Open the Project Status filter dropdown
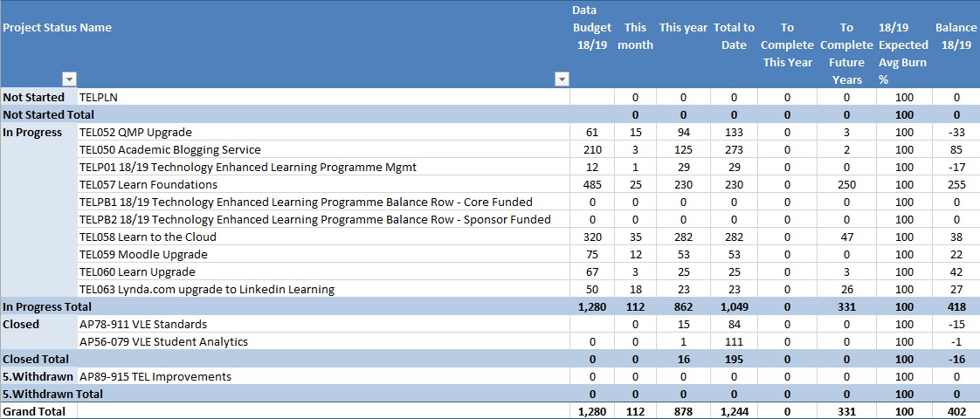This screenshot has width=980, height=419. [x=69, y=79]
